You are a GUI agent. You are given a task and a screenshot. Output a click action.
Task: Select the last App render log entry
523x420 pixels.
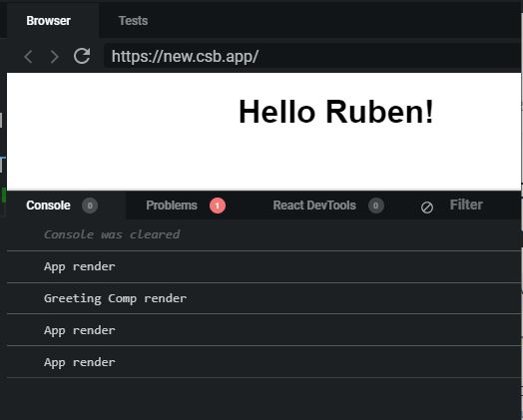pyautogui.click(x=263, y=362)
